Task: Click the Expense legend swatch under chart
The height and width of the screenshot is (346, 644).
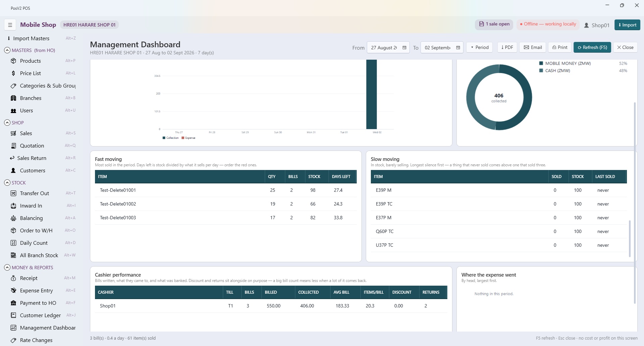Action: tap(183, 138)
